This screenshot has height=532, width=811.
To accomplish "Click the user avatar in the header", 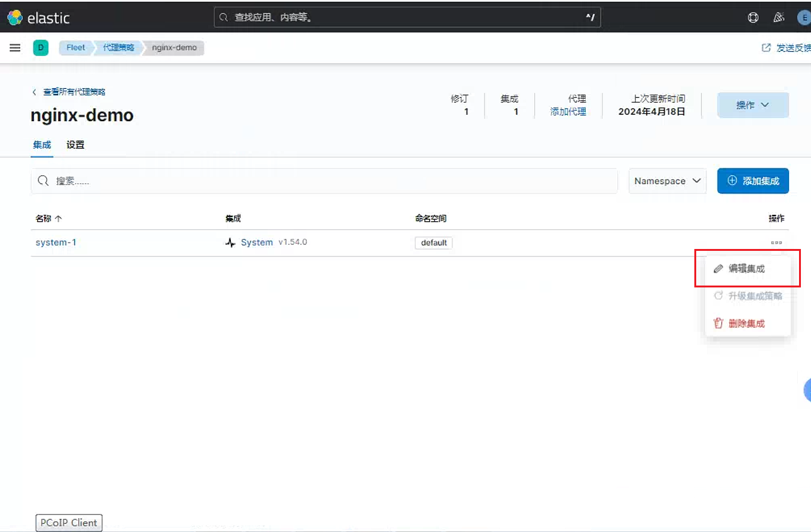I will [803, 18].
